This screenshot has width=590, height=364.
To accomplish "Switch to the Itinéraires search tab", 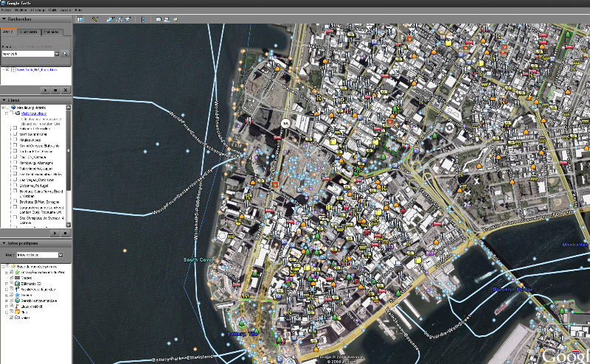I will (x=51, y=32).
